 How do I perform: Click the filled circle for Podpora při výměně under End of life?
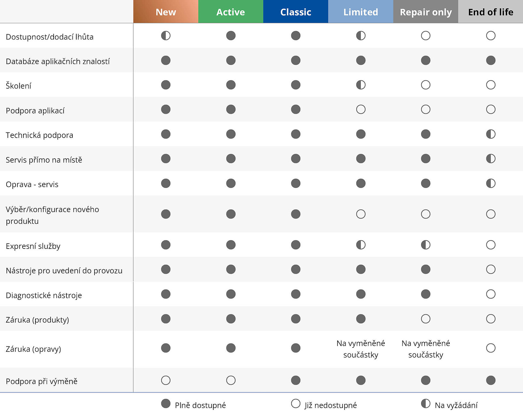491,380
